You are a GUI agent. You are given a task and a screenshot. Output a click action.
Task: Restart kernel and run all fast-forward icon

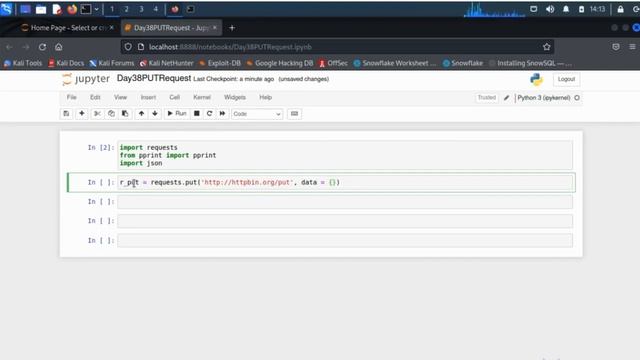pos(222,113)
